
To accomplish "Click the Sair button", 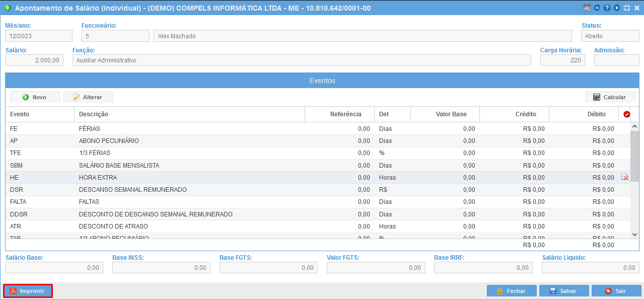I will (616, 291).
